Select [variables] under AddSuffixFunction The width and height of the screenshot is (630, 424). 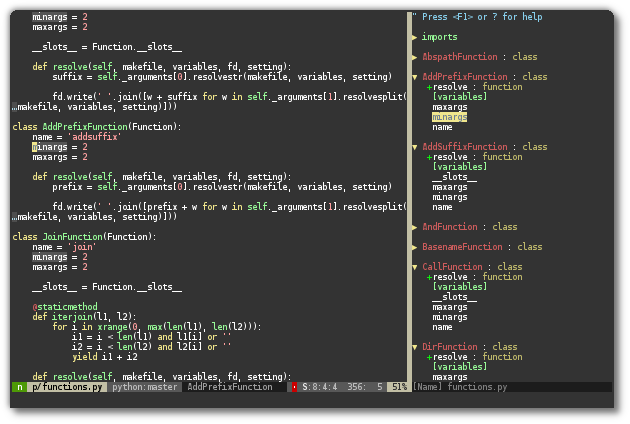tap(460, 167)
